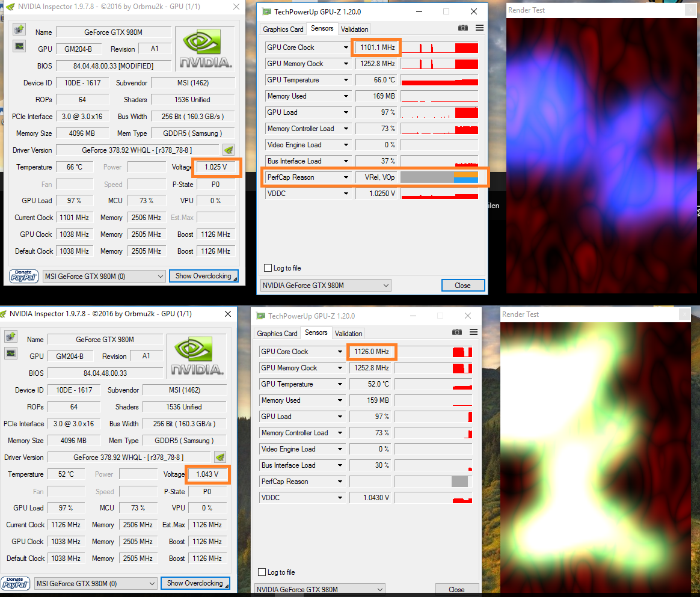Click the sensor monitor icon in top NVIDIA Inspector
700x597 pixels.
[x=19, y=46]
